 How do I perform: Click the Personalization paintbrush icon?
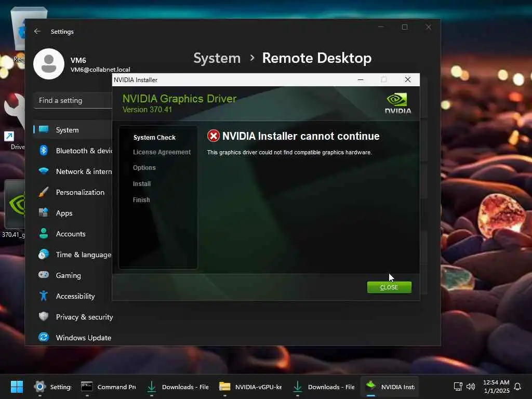tap(44, 192)
